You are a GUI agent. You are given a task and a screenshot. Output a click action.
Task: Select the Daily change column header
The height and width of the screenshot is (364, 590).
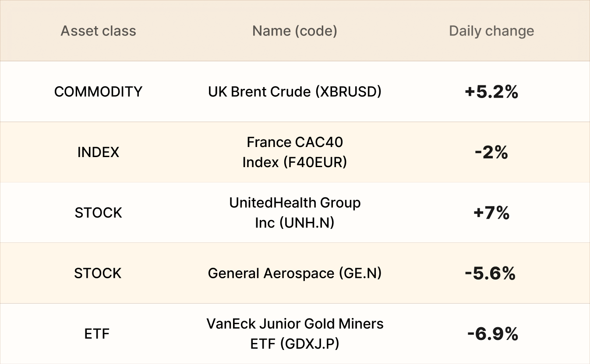pos(491,31)
